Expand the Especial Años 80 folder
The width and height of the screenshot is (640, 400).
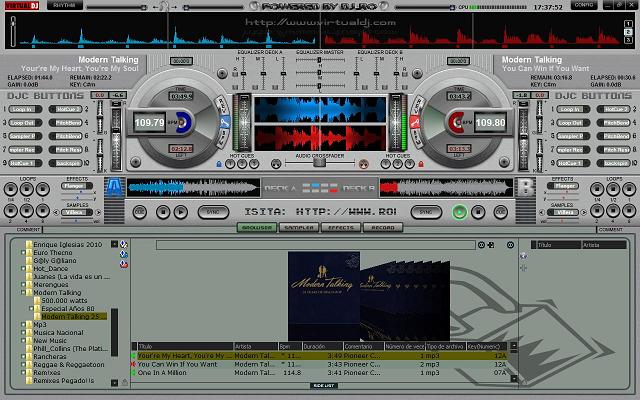[x=31, y=309]
